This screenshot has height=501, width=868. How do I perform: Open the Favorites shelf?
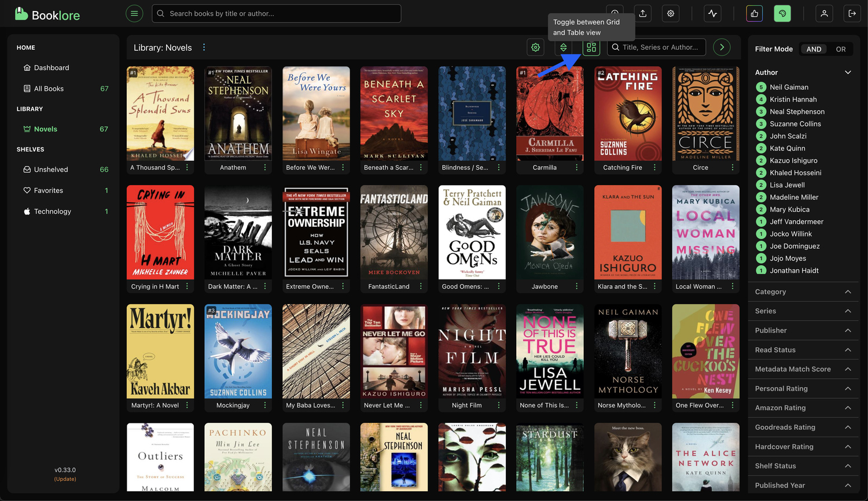click(x=48, y=190)
